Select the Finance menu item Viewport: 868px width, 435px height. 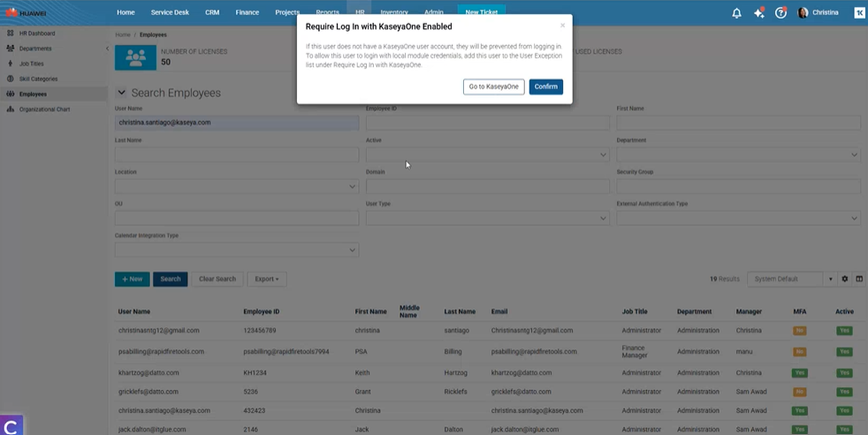point(247,12)
